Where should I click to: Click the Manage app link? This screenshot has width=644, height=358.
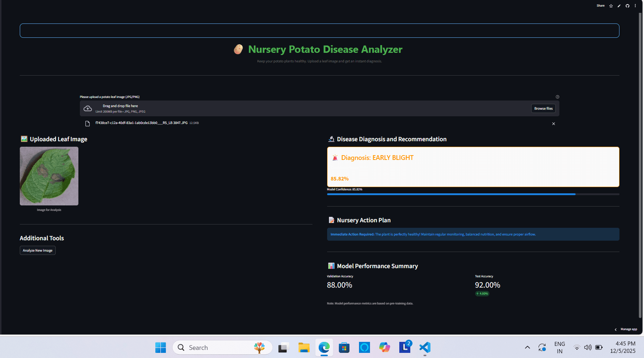click(629, 329)
